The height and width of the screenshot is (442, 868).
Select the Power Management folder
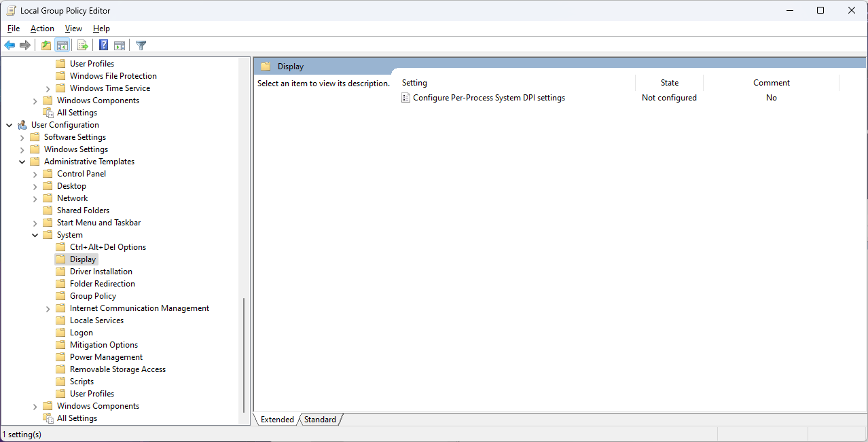click(106, 357)
